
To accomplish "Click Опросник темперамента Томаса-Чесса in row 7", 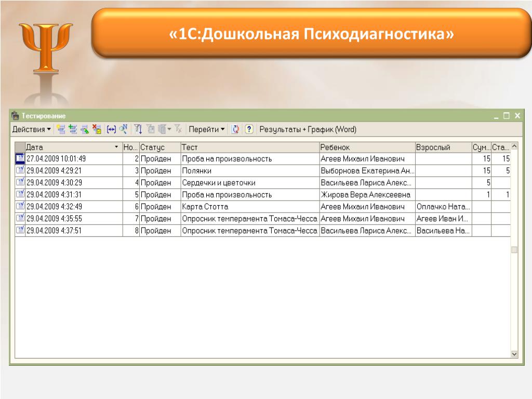I will (x=250, y=219).
